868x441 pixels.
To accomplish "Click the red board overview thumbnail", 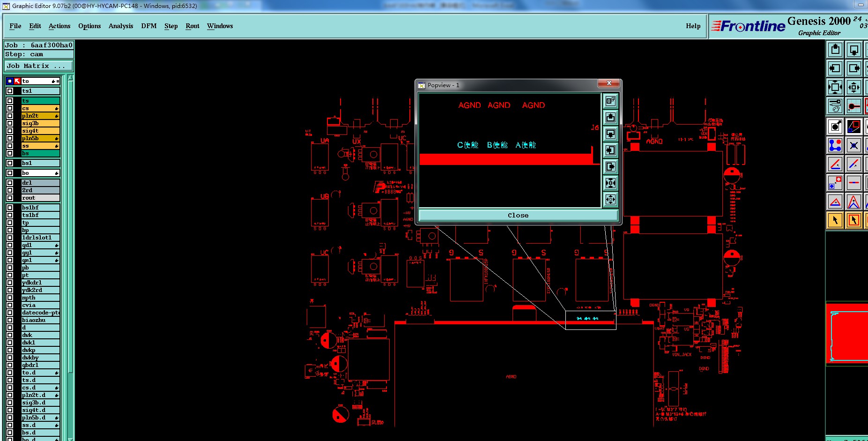I will tap(847, 334).
